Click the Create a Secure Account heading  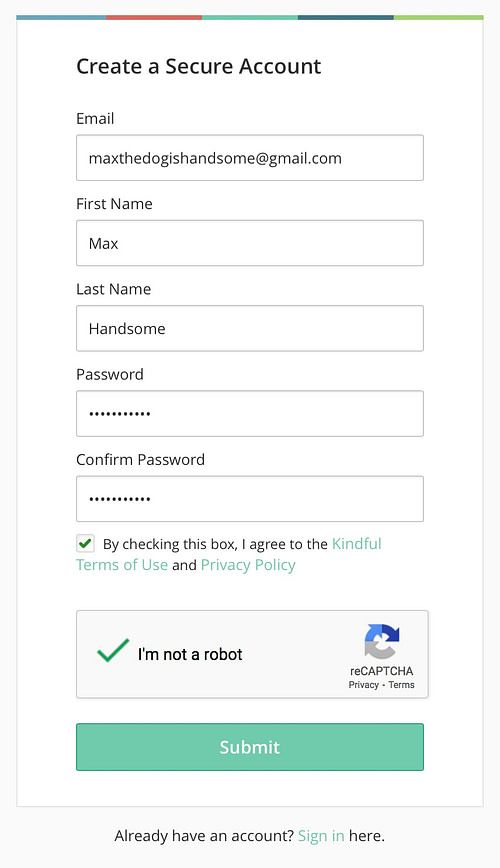pyautogui.click(x=198, y=66)
